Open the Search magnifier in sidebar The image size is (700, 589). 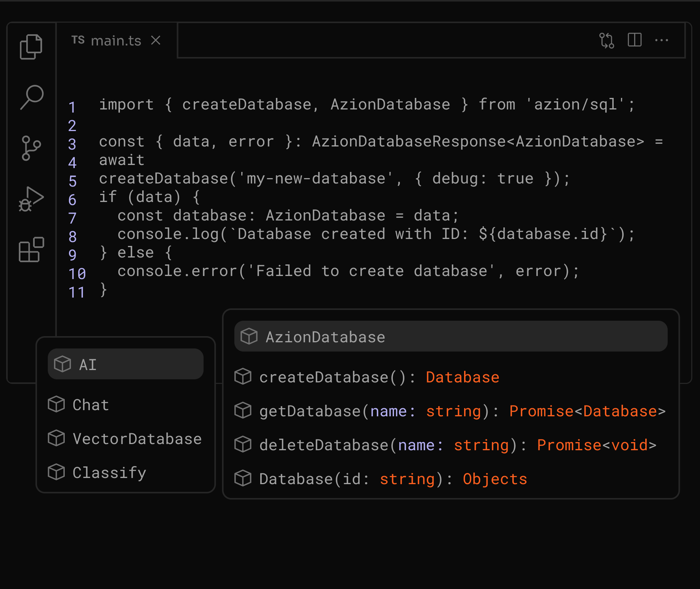(x=32, y=97)
